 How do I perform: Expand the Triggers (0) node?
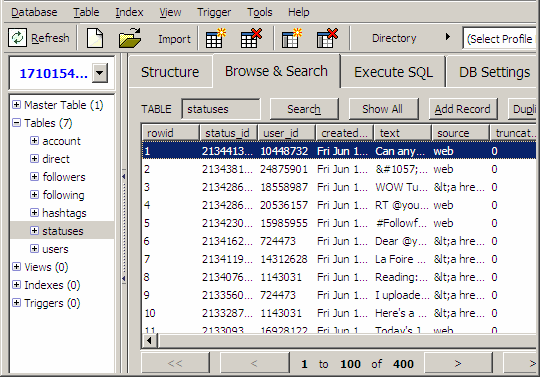pyautogui.click(x=16, y=303)
